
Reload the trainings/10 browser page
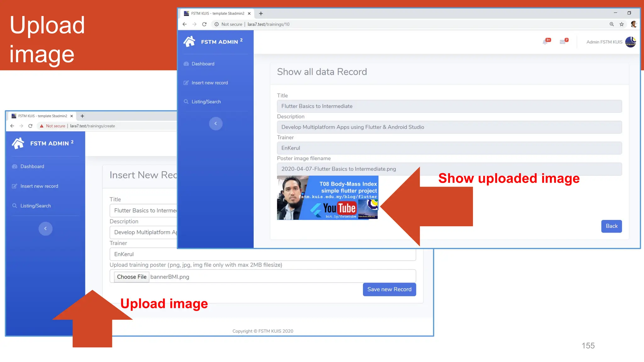(204, 24)
